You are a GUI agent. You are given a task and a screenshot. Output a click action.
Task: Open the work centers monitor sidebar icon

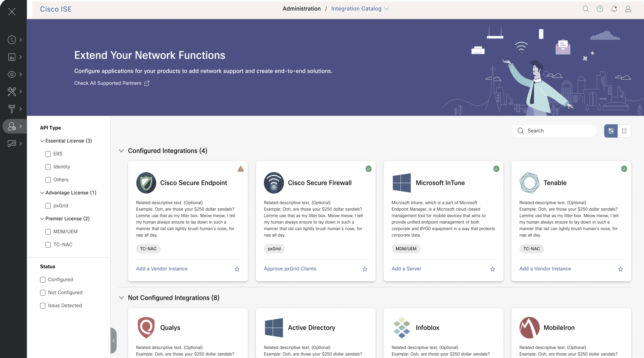coord(12,143)
